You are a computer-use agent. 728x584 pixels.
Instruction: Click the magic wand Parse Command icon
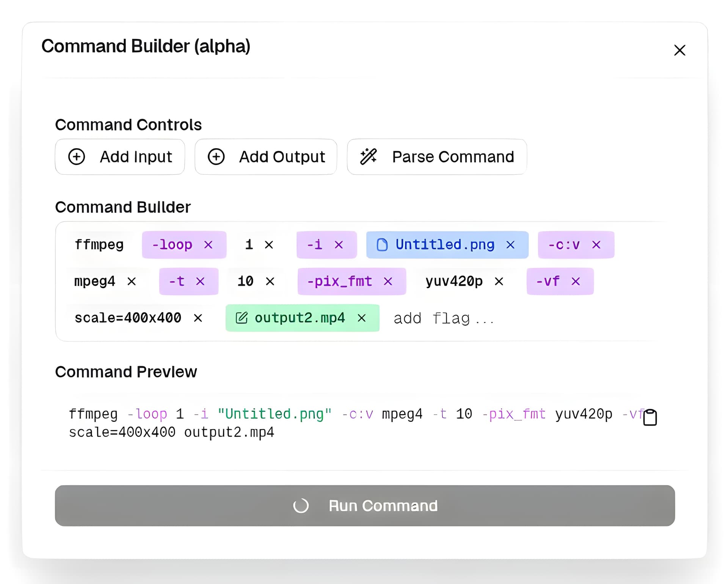tap(368, 157)
